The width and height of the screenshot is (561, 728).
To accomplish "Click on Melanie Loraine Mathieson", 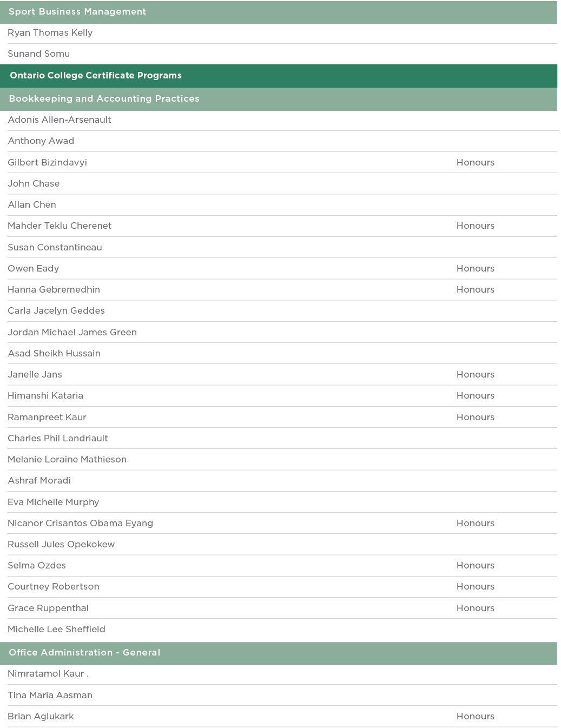I will [x=67, y=460].
